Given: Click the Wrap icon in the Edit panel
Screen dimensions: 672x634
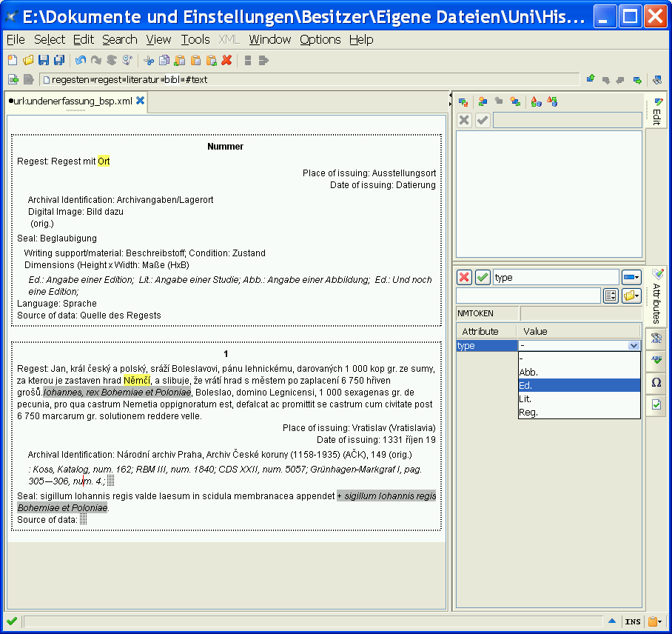Looking at the screenshot, I should coord(552,101).
